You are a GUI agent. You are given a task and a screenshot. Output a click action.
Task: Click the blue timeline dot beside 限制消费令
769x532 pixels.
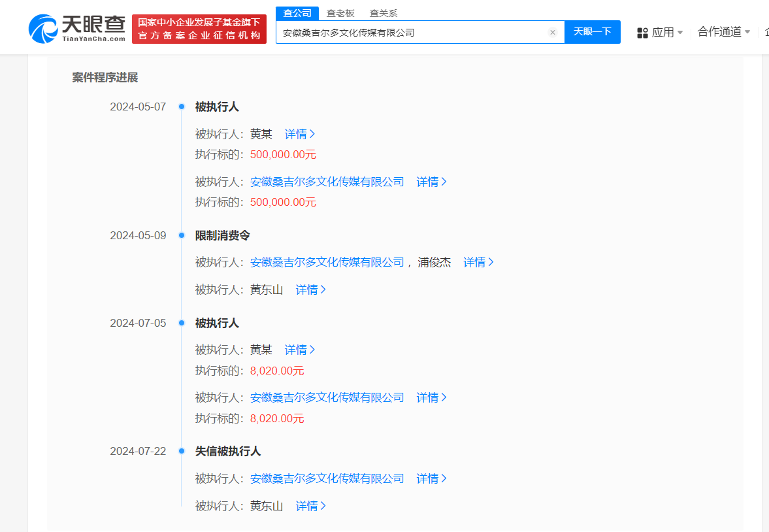coord(181,235)
